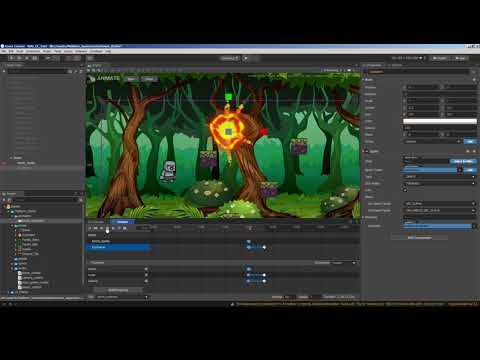Play the animation in the timeline
Image resolution: width=480 pixels, height=360 pixels.
[x=107, y=228]
